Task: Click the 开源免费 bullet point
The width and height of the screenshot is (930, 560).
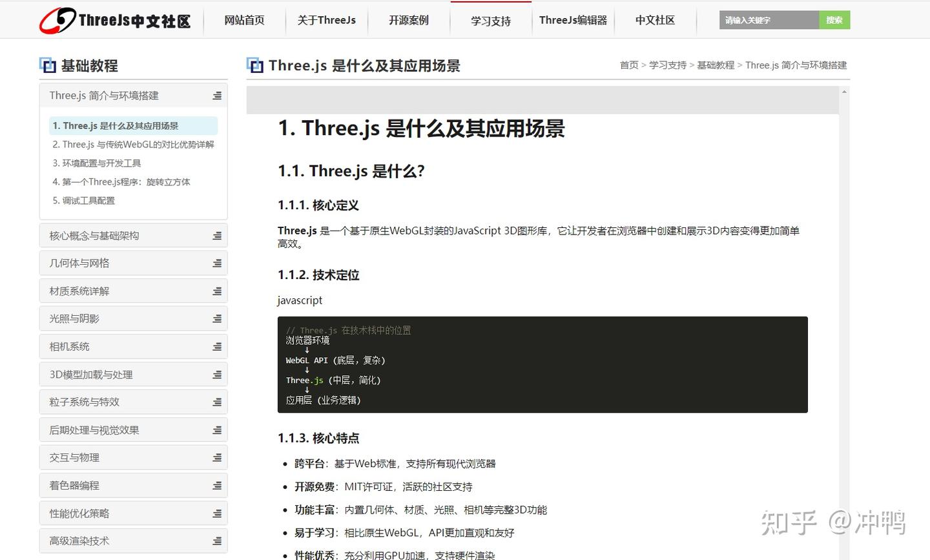Action: click(384, 487)
